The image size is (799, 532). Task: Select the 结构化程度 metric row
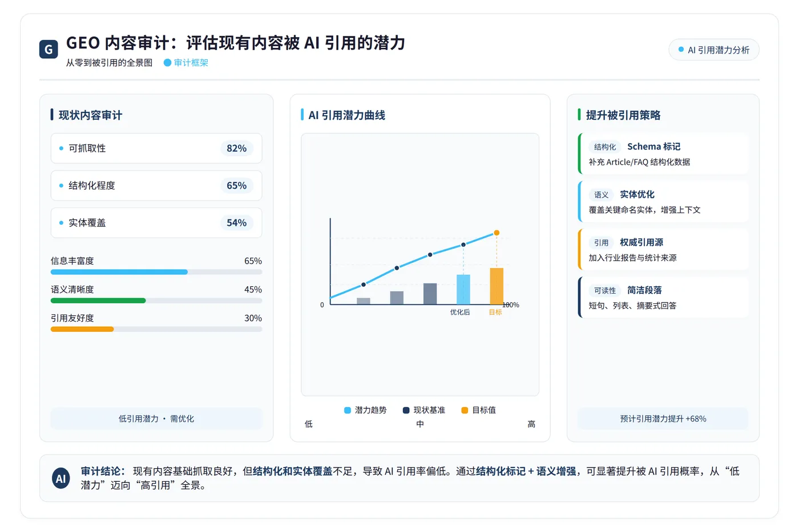pos(156,185)
